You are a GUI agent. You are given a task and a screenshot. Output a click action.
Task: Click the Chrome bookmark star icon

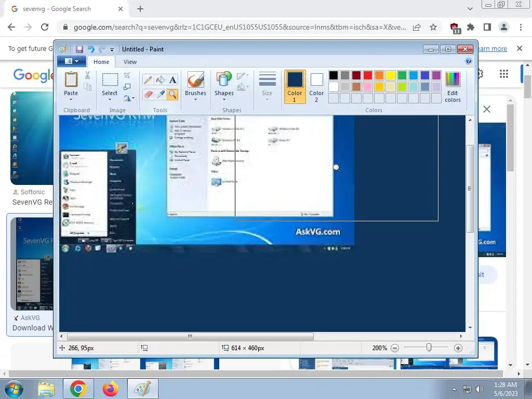click(433, 27)
